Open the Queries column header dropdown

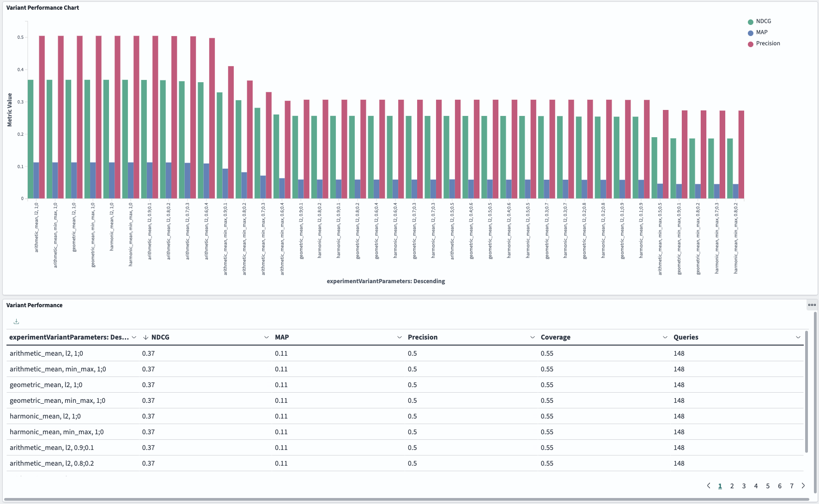click(798, 337)
